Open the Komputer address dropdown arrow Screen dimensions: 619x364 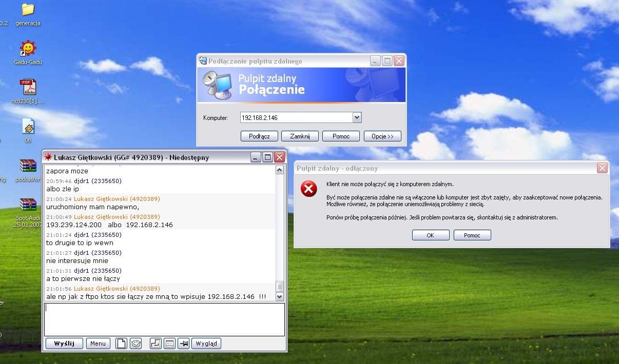357,117
